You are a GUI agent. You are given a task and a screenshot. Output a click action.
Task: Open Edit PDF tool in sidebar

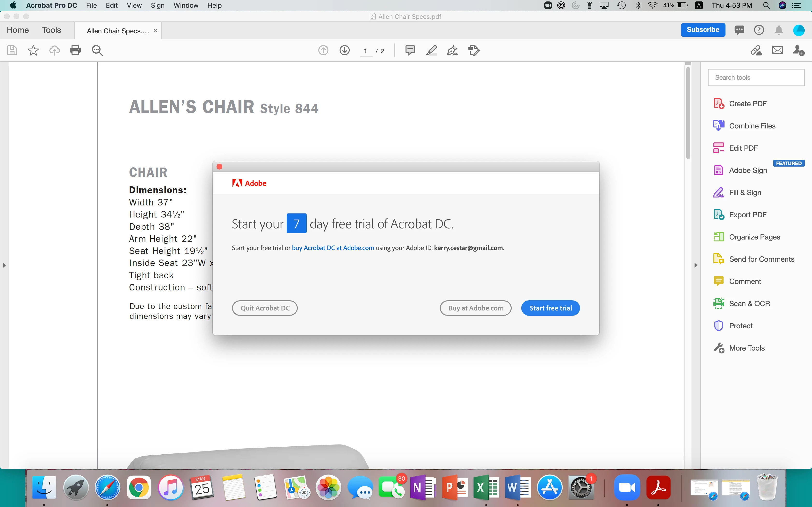pyautogui.click(x=743, y=148)
